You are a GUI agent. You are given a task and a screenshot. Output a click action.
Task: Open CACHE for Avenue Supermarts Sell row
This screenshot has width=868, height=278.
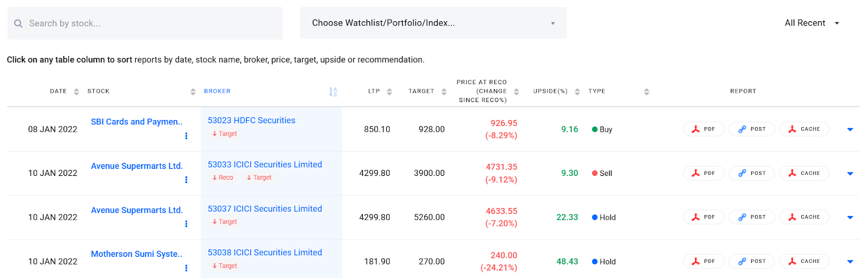[805, 173]
